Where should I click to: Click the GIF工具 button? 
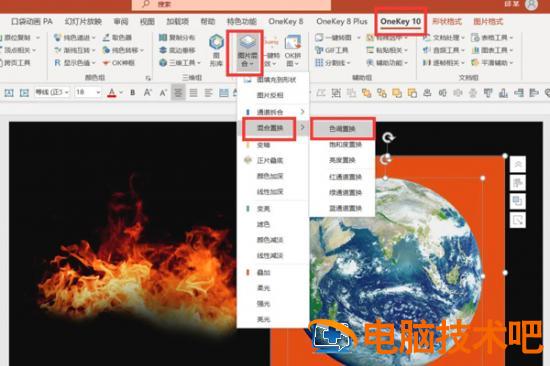pyautogui.click(x=331, y=50)
